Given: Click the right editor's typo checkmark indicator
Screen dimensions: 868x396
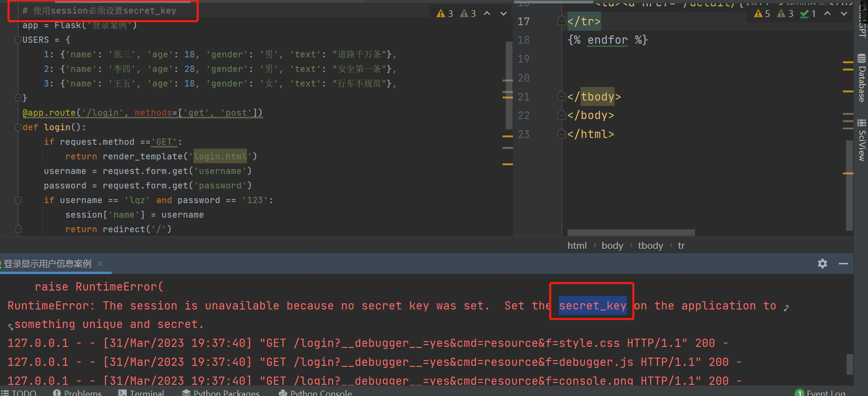Looking at the screenshot, I should [x=808, y=14].
